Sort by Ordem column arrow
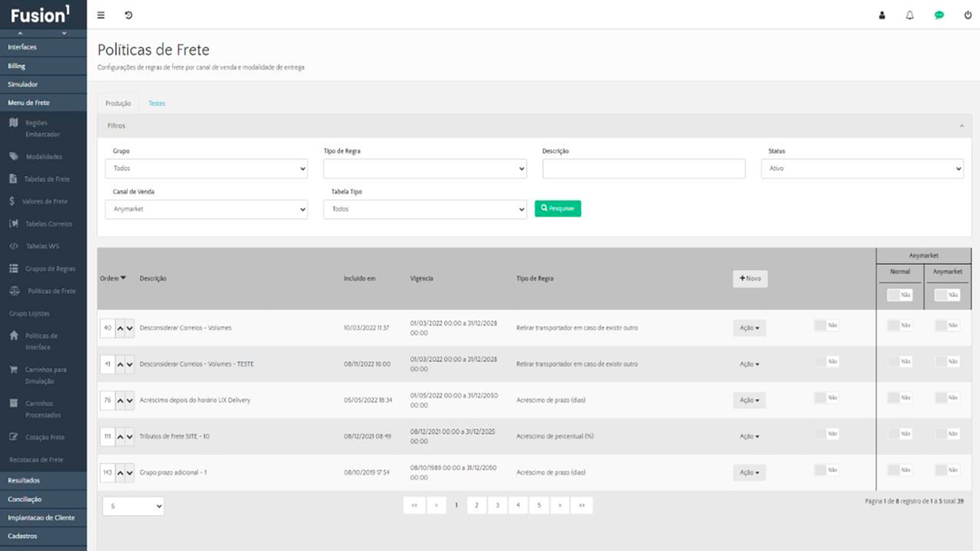 [123, 278]
